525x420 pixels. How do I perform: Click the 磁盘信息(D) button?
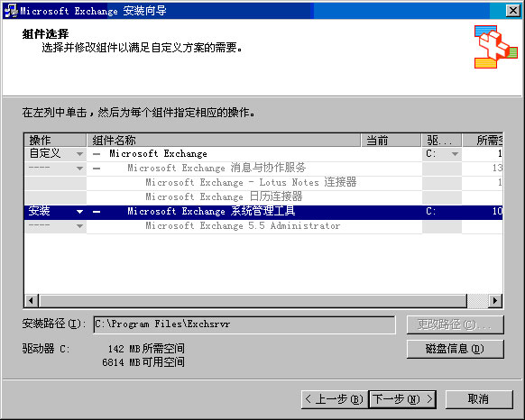pos(455,349)
